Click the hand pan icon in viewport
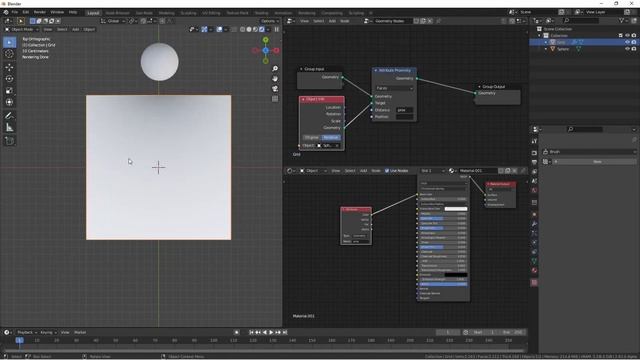The width and height of the screenshot is (640, 360). [275, 78]
